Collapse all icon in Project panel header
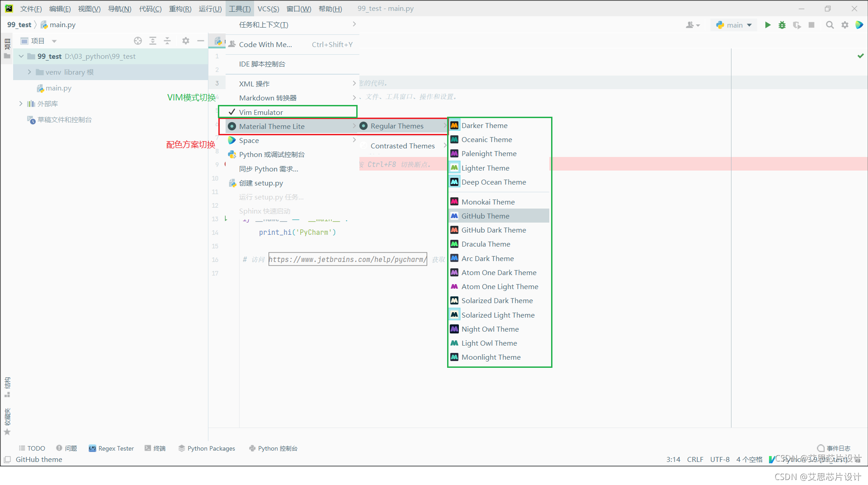This screenshot has width=868, height=485. click(x=167, y=41)
